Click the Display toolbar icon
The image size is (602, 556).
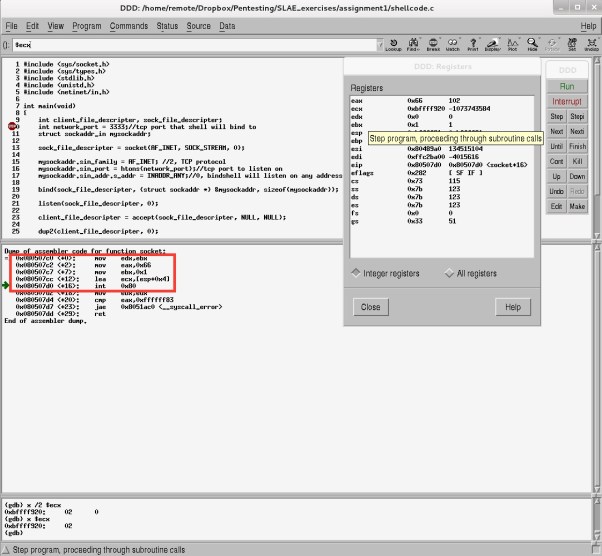pos(492,44)
